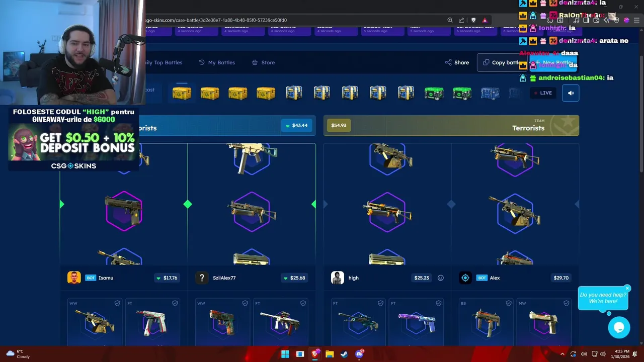Open the live support chat bubble
644x362 pixels.
tap(619, 328)
